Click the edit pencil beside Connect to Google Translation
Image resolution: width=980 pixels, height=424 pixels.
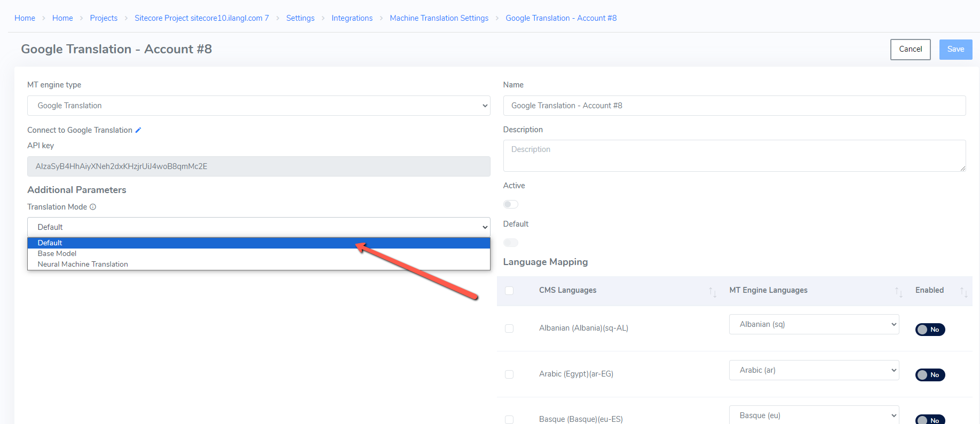tap(138, 130)
